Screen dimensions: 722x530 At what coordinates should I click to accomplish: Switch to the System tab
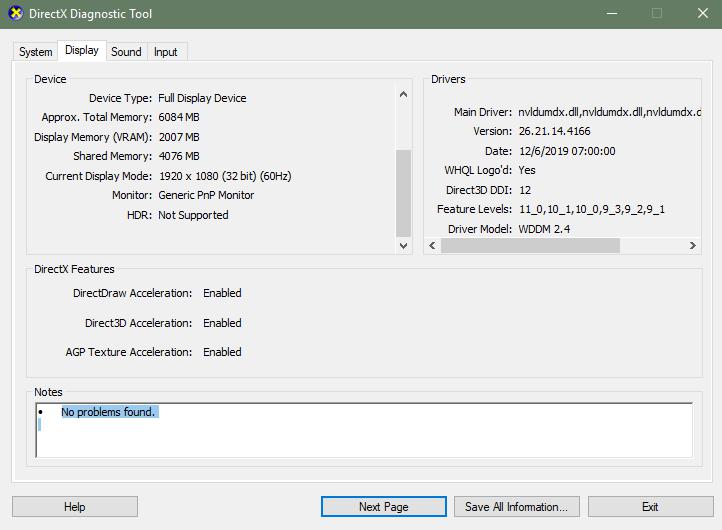[x=35, y=52]
